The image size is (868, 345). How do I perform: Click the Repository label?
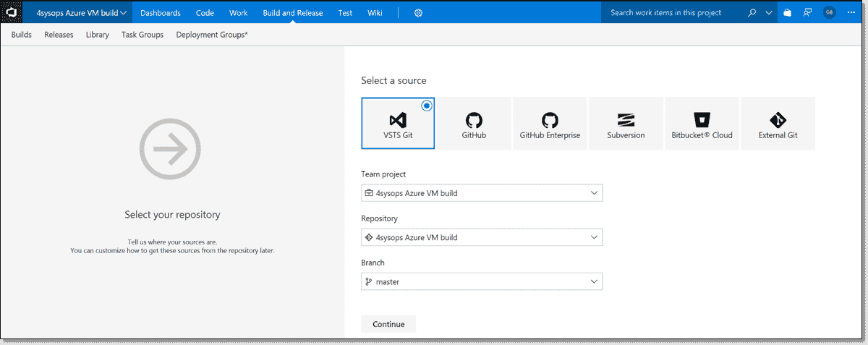379,218
